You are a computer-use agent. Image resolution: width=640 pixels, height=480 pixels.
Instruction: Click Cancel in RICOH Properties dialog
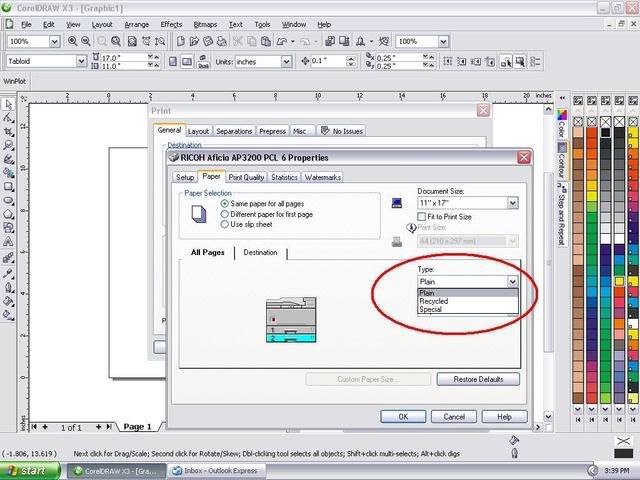click(x=454, y=416)
